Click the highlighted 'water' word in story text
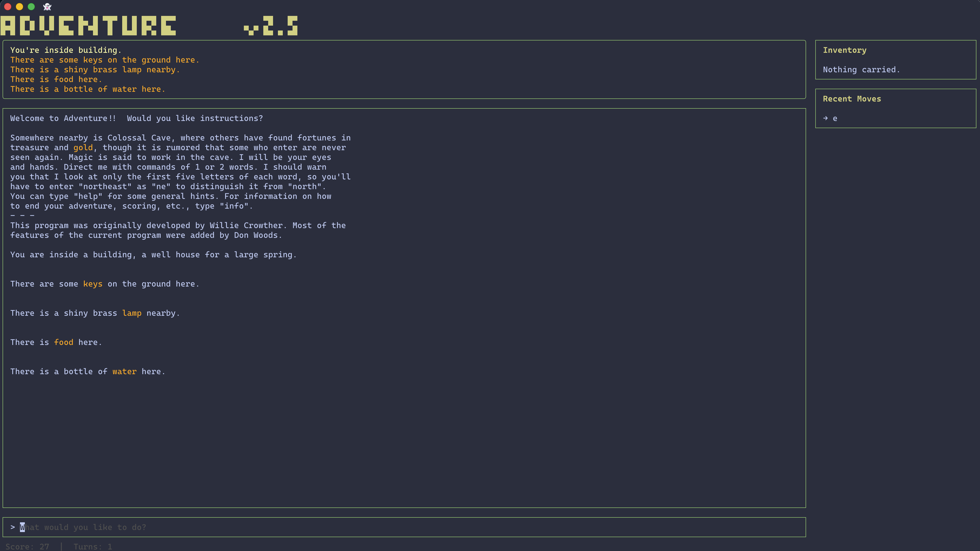The width and height of the screenshot is (980, 551). coord(124,371)
